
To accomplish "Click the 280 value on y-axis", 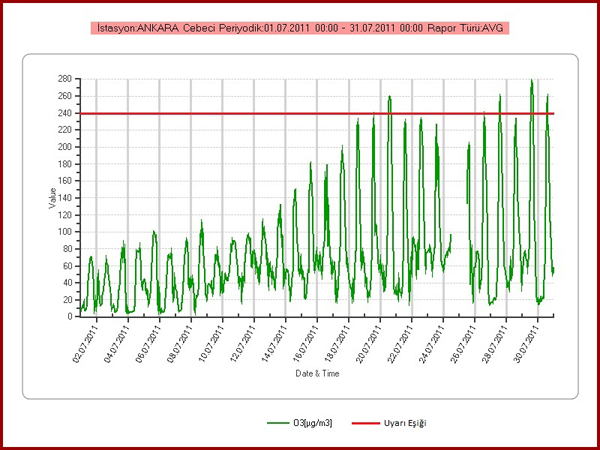I will (x=66, y=79).
